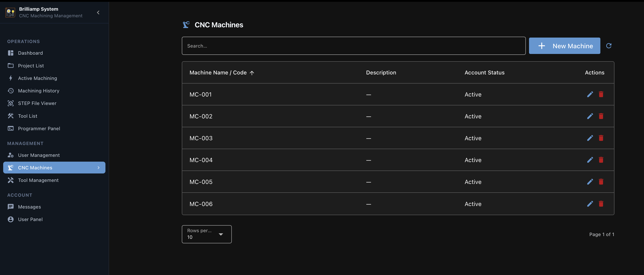Click the robot-arm icon beside the CNC Machines heading

tap(186, 25)
